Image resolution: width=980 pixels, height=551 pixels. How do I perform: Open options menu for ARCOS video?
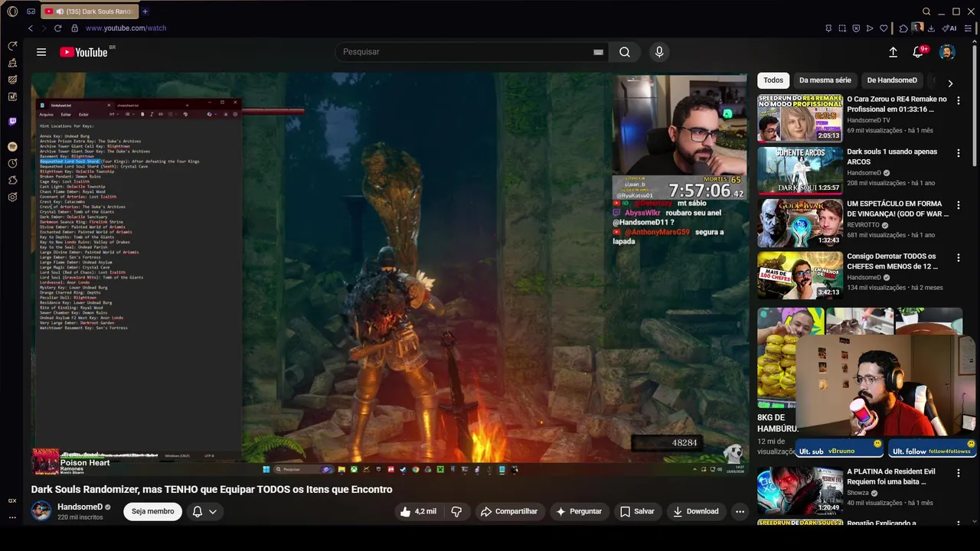click(958, 154)
